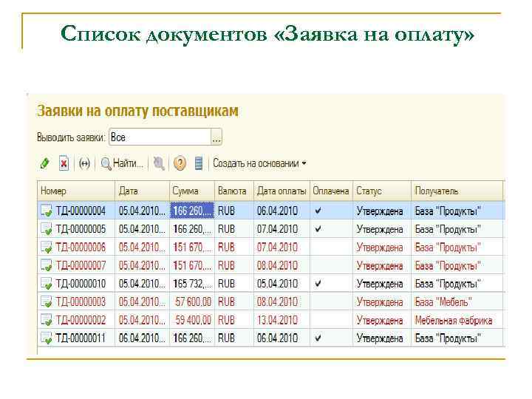Click the greyed cancel search icon

[159, 163]
